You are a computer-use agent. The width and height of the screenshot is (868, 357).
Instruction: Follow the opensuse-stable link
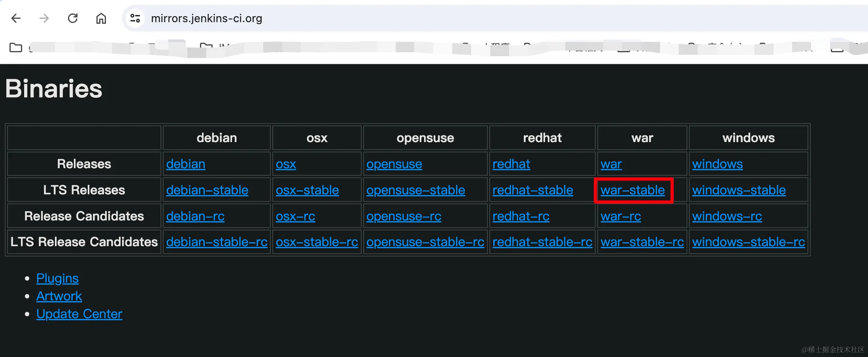(415, 190)
